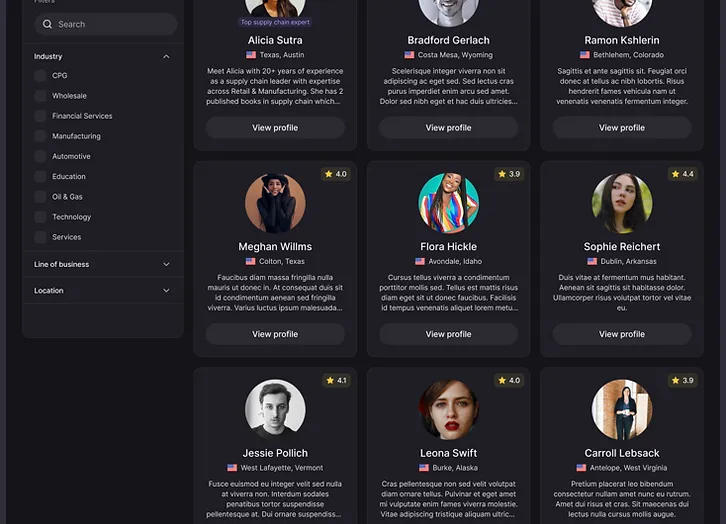Check the CPG industry filter
This screenshot has width=726, height=524.
coord(40,75)
